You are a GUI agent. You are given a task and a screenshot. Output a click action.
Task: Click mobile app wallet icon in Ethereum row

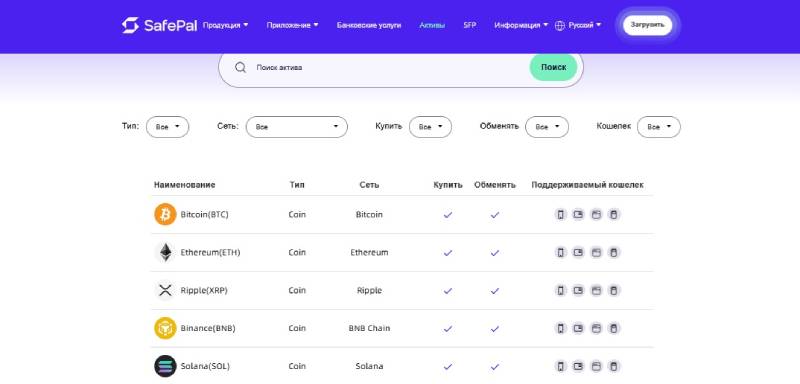561,252
